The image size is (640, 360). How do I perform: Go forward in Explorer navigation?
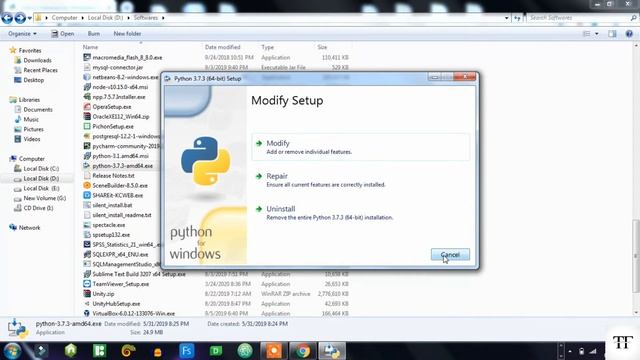(x=20, y=18)
